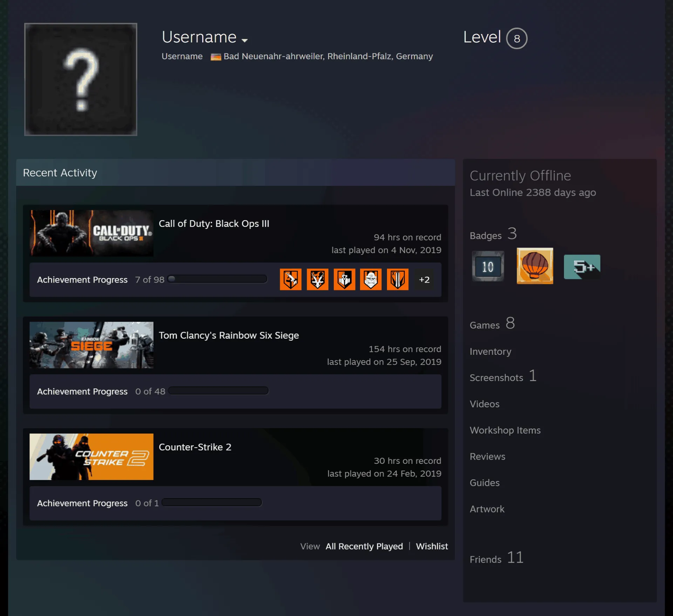
Task: Open the Screenshots page
Action: coord(503,377)
